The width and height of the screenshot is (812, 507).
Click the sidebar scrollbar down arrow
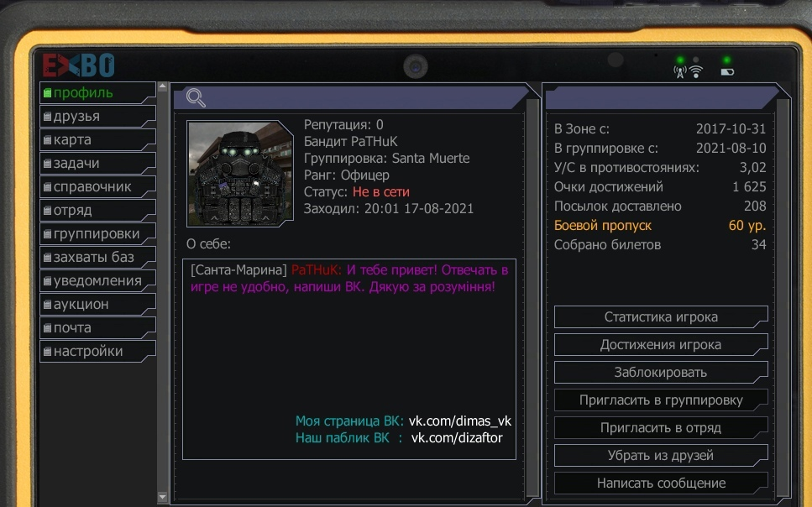coord(163,497)
